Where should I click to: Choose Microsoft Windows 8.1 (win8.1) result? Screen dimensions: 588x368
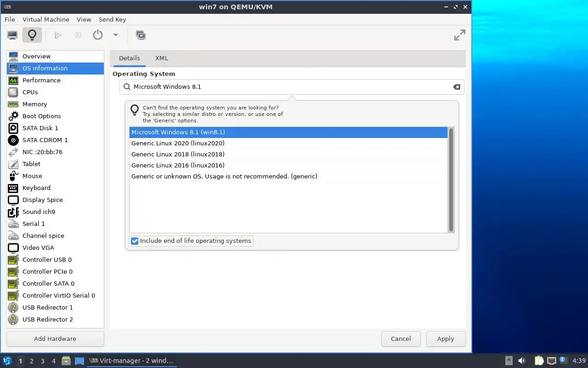coord(288,132)
